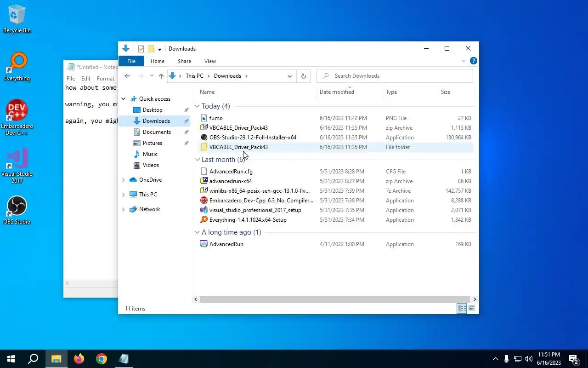The height and width of the screenshot is (368, 588).
Task: Click the Notepad taskbar button
Action: (124, 359)
